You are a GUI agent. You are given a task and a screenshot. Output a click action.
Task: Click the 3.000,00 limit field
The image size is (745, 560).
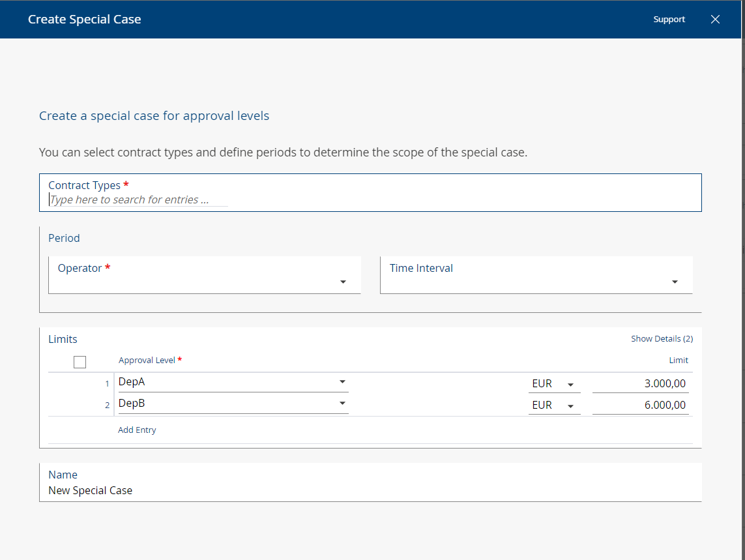click(x=640, y=384)
